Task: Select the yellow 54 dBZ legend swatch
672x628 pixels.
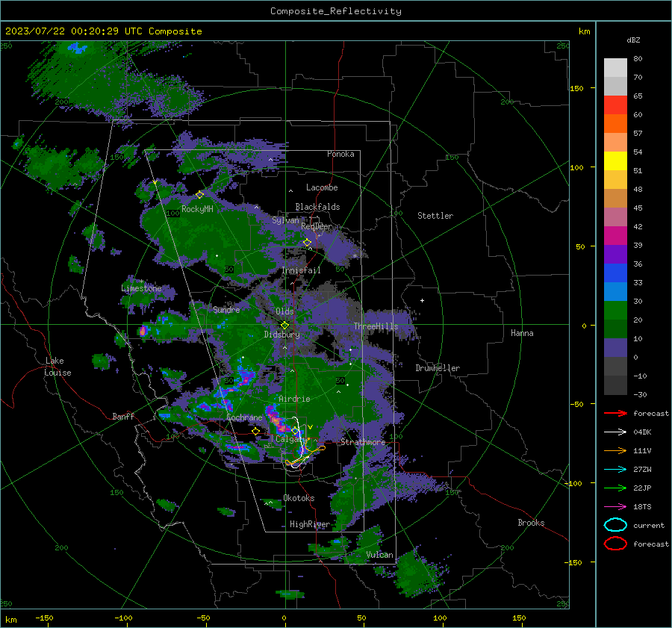Action: [x=615, y=161]
